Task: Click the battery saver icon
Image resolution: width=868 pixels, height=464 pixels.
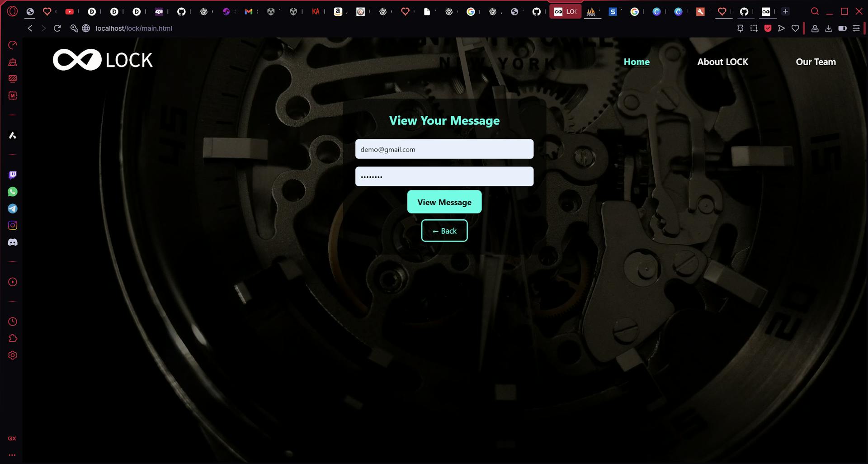Action: point(842,28)
